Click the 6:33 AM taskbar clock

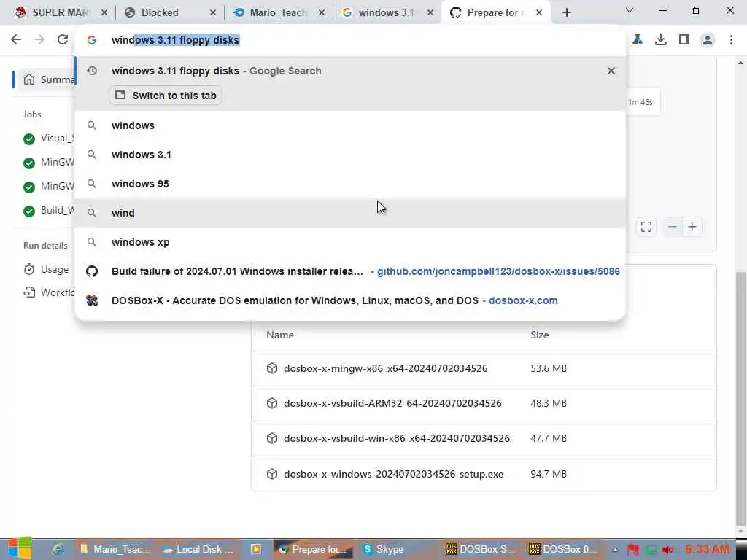(x=708, y=549)
